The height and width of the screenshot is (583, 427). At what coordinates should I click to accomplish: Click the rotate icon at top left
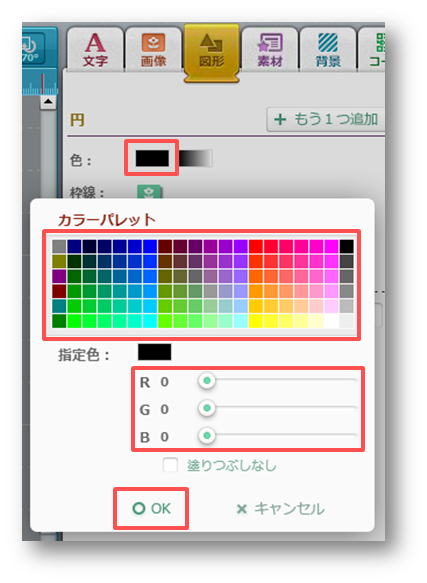tap(33, 48)
